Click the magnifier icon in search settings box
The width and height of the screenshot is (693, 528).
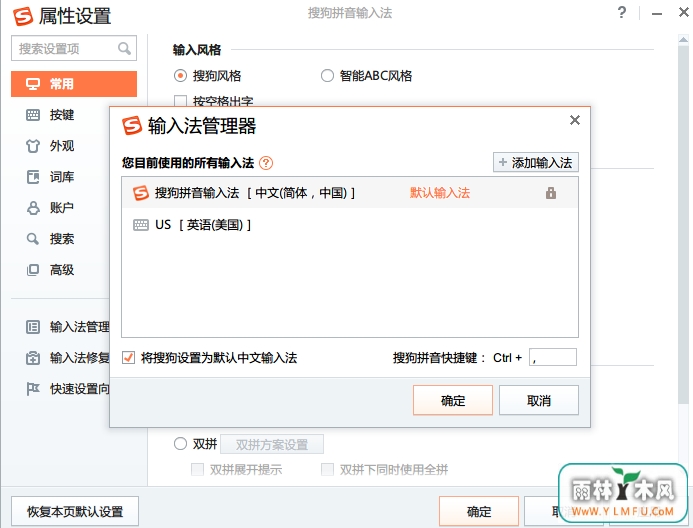(x=124, y=48)
